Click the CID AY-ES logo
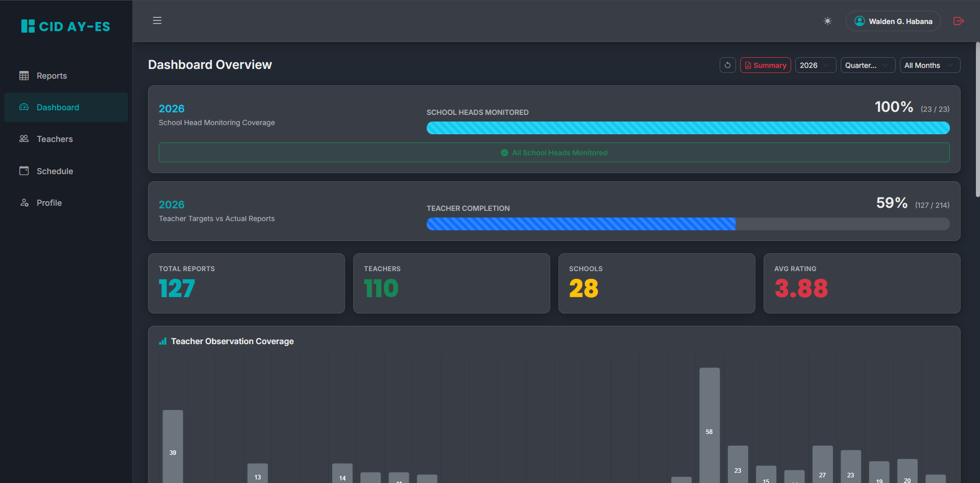This screenshot has width=980, height=483. point(65,26)
